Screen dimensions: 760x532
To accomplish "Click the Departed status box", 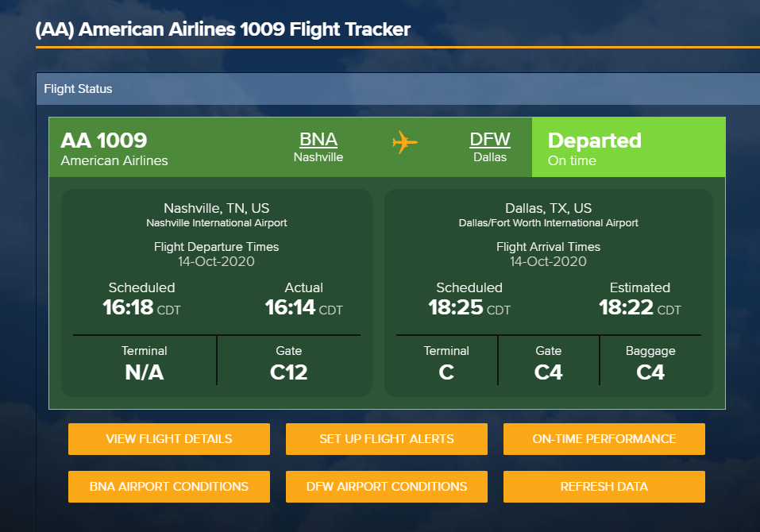I will click(x=595, y=148).
